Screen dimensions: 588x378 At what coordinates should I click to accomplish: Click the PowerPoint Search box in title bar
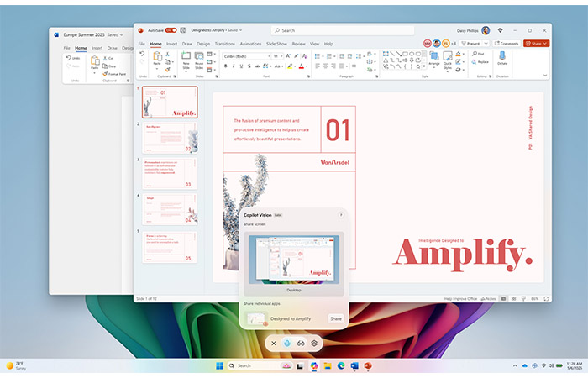(343, 30)
